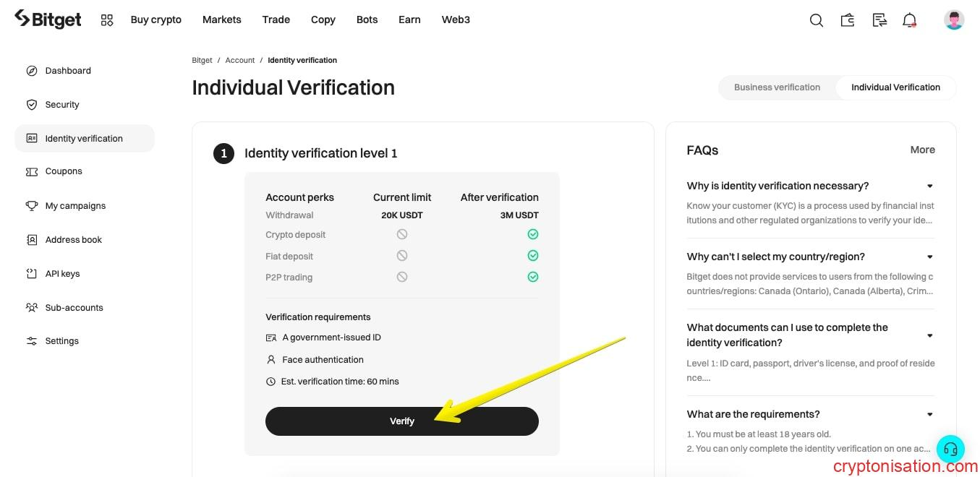The height and width of the screenshot is (477, 980).
Task: Expand 'What are the requirements?' FAQ
Action: point(930,415)
